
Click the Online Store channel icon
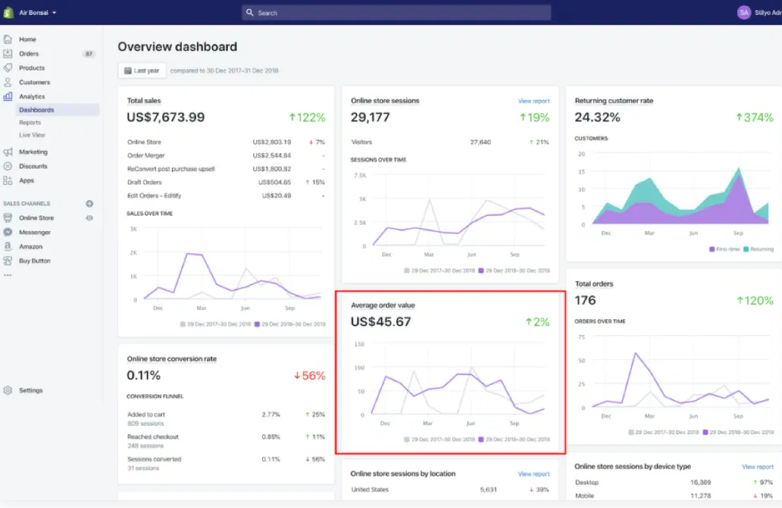(8, 218)
